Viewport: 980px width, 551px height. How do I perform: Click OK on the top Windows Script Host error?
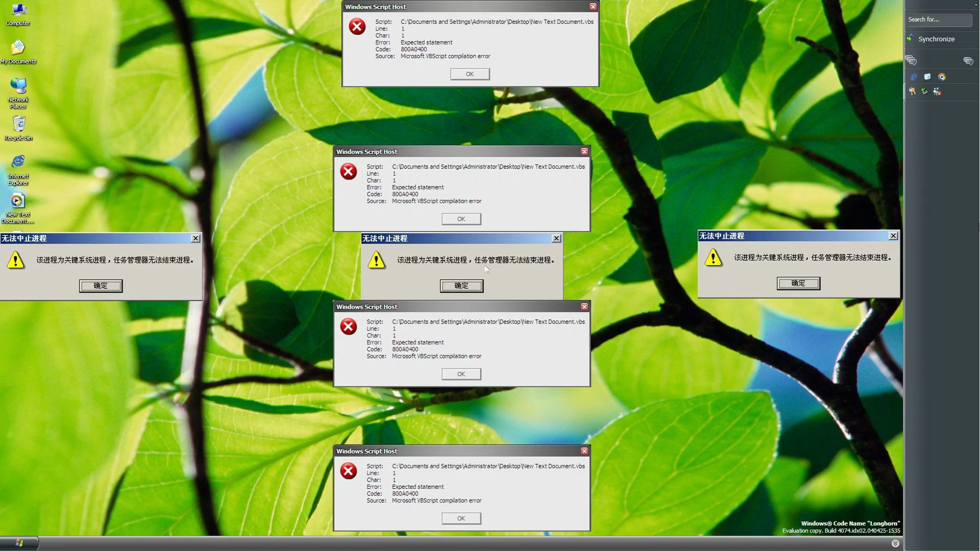(470, 74)
